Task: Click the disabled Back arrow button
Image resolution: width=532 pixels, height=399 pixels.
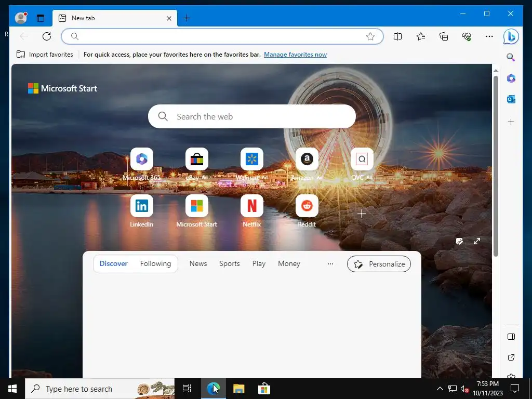Action: 24,36
